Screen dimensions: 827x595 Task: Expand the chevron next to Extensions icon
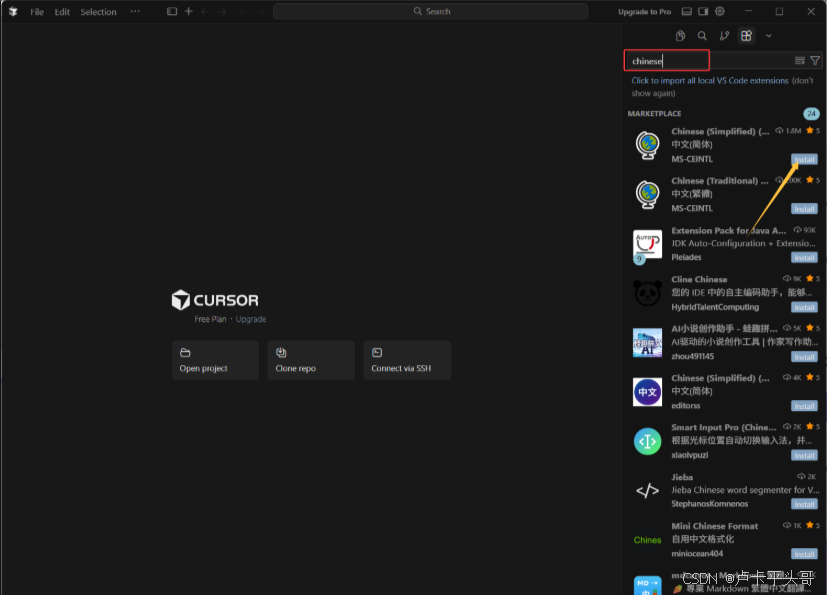click(x=768, y=36)
